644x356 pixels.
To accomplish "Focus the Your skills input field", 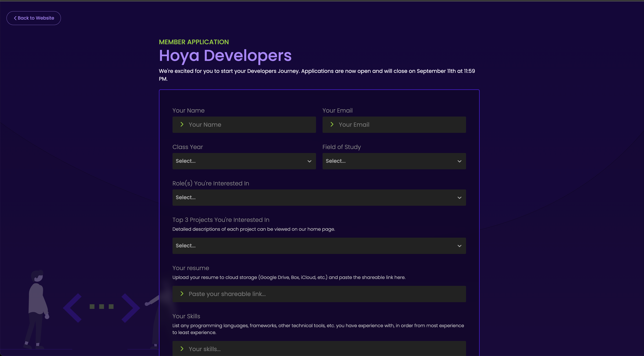I will (x=319, y=349).
